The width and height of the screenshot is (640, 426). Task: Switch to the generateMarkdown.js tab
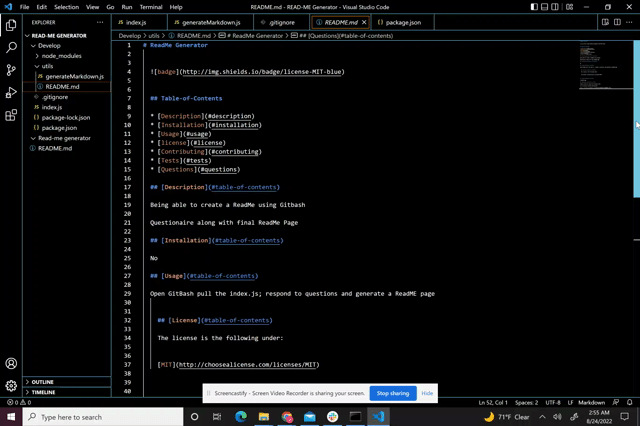(210, 22)
